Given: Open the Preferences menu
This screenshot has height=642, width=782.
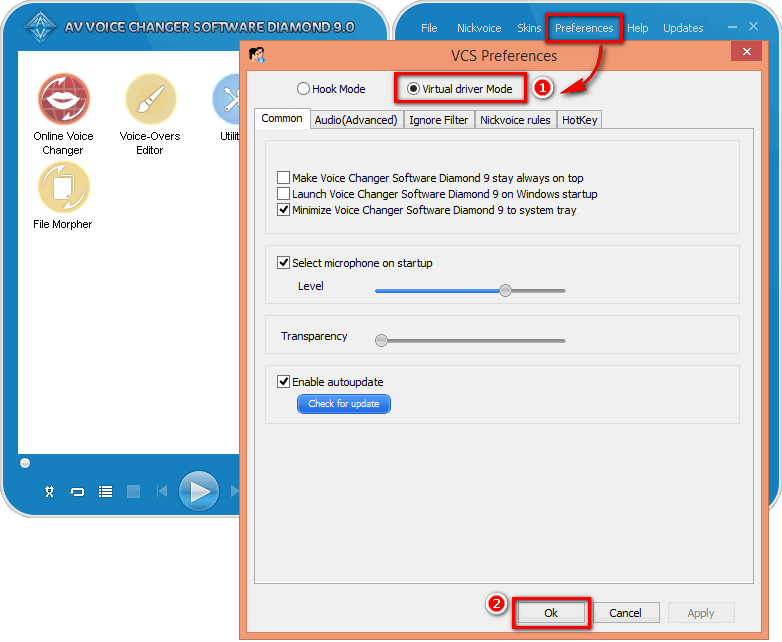Looking at the screenshot, I should pyautogui.click(x=584, y=28).
